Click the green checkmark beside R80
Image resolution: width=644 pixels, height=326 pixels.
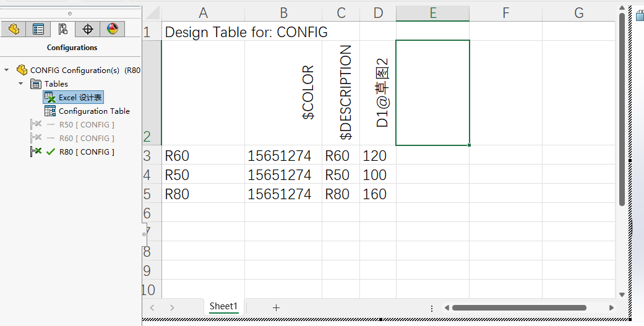click(51, 152)
